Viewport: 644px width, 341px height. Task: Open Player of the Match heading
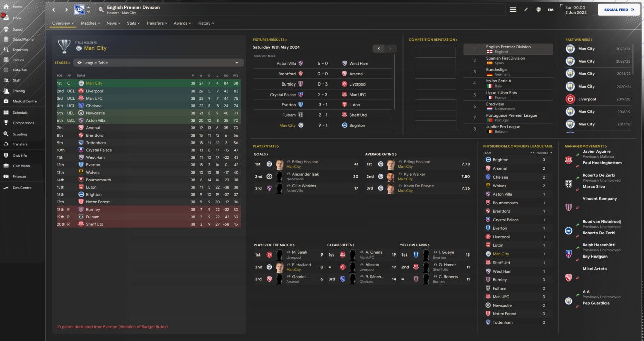click(x=274, y=245)
